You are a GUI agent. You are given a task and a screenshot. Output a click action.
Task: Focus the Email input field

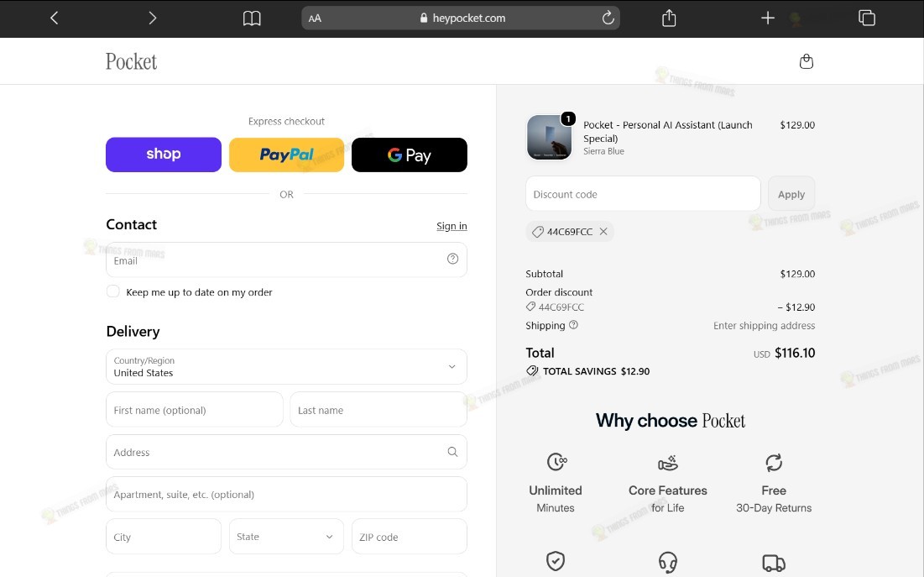(286, 260)
